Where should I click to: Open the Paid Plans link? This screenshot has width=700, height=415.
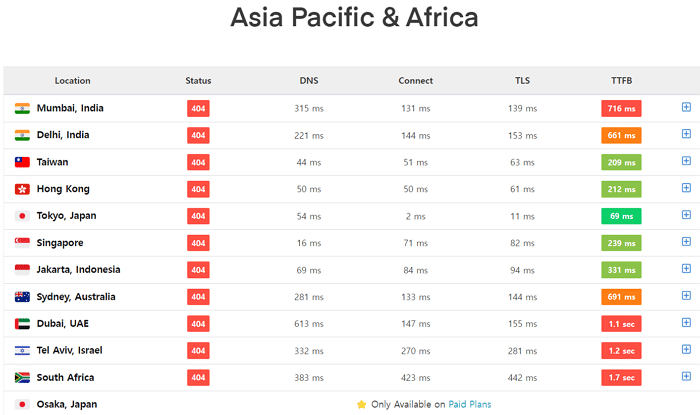click(x=470, y=404)
